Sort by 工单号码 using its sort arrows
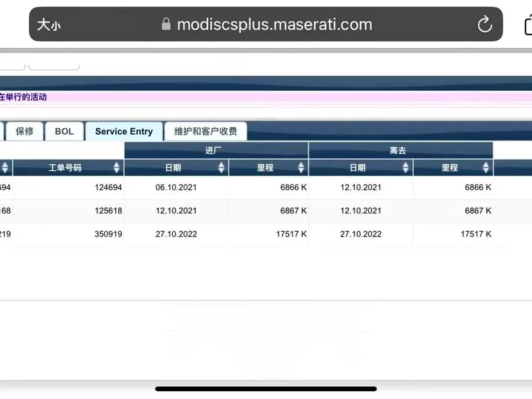The image size is (532, 399). pyautogui.click(x=116, y=168)
